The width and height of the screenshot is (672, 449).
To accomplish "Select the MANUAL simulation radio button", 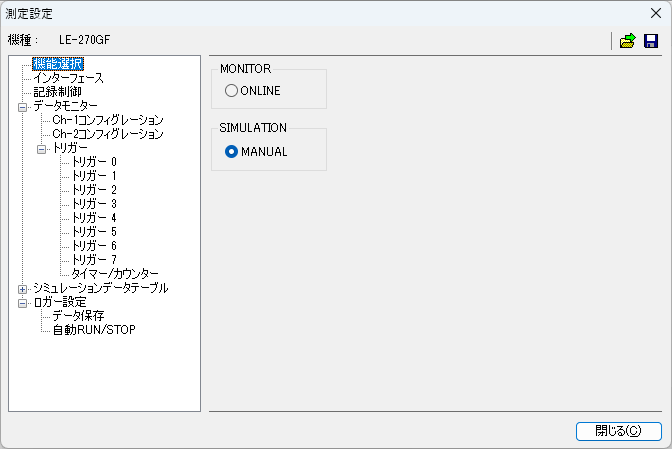I will tap(232, 152).
